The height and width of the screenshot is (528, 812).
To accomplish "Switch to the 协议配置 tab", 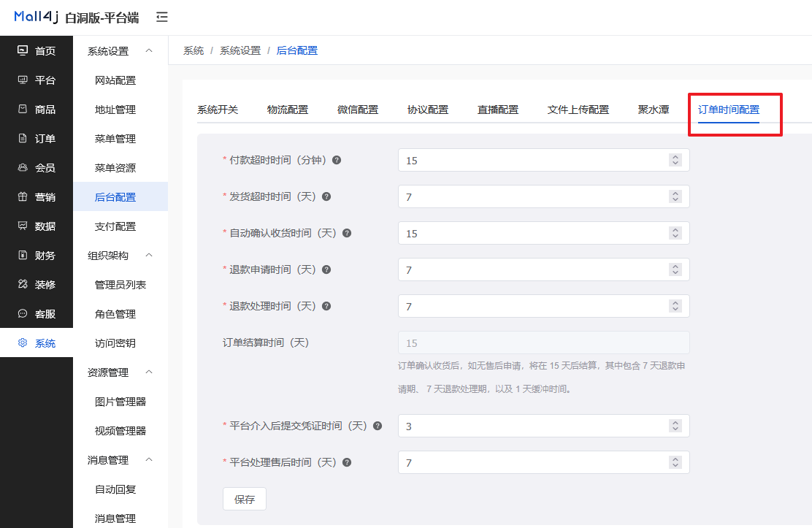I will point(428,110).
